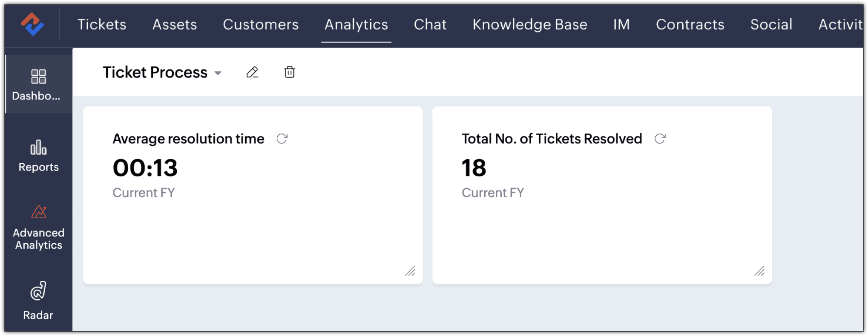Open the Reports sidebar section
Screen dimensions: 868x336
38,156
